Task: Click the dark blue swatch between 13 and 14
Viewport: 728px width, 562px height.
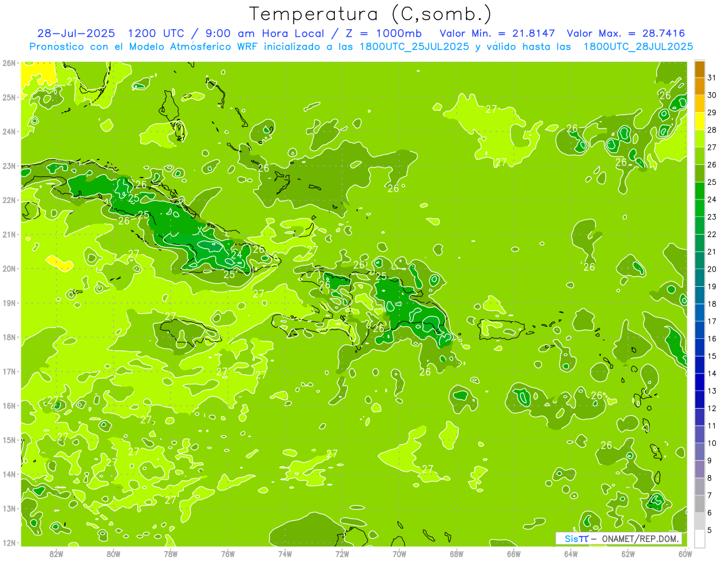Action: click(700, 382)
